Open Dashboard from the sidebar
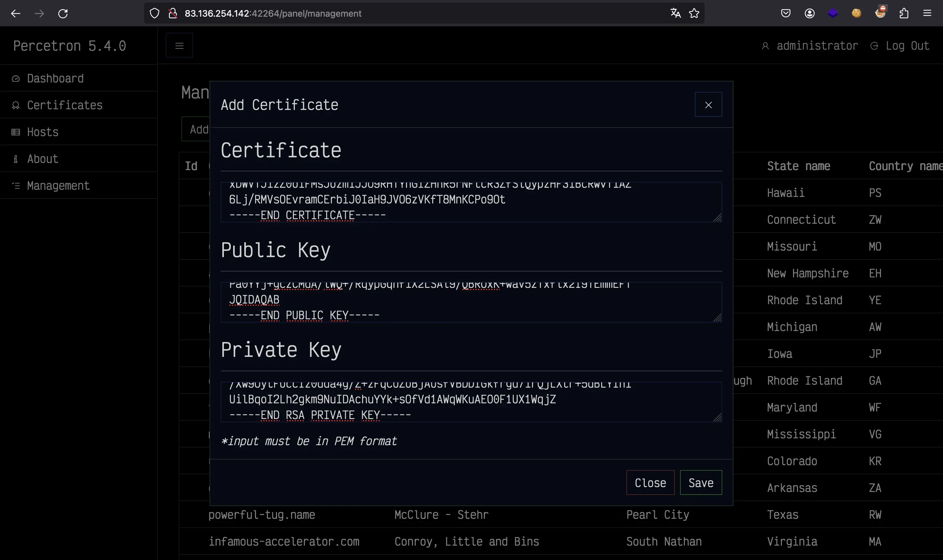 coord(55,79)
